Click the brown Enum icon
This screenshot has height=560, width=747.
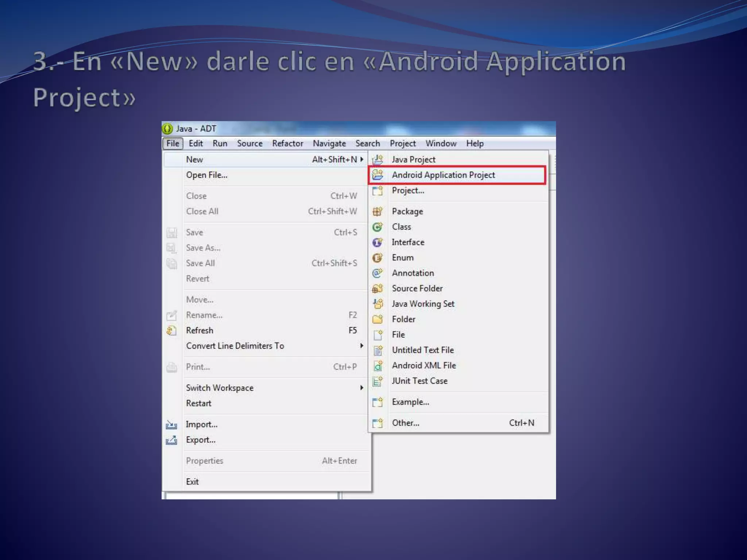click(378, 258)
